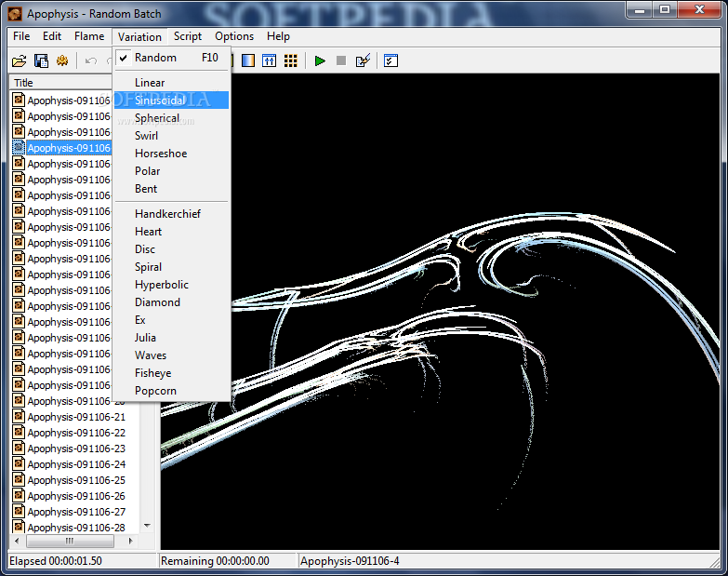Open a flame file with the folder icon
This screenshot has width=728, height=576.
19,60
